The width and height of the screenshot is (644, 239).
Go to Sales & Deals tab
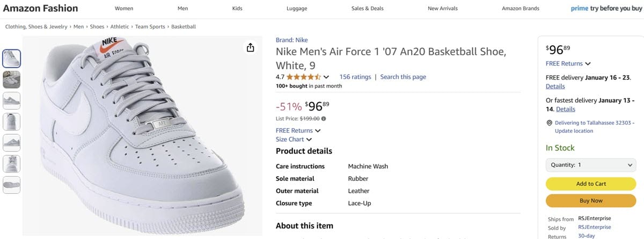368,9
